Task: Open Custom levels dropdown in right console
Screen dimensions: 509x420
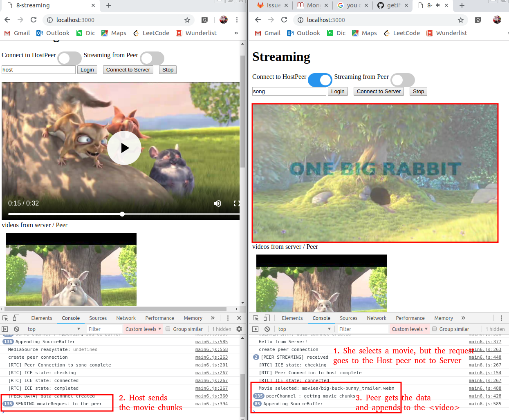Action: 410,329
